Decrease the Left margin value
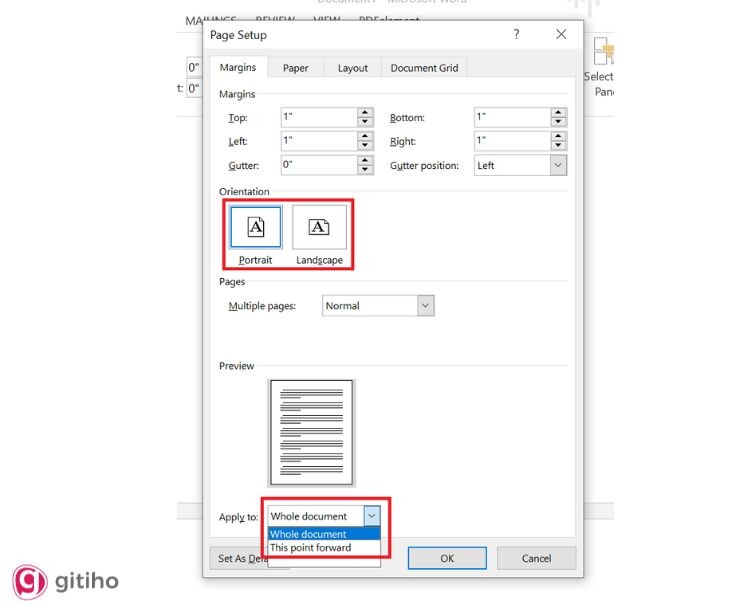Viewport: 750px width, 604px height. point(365,145)
